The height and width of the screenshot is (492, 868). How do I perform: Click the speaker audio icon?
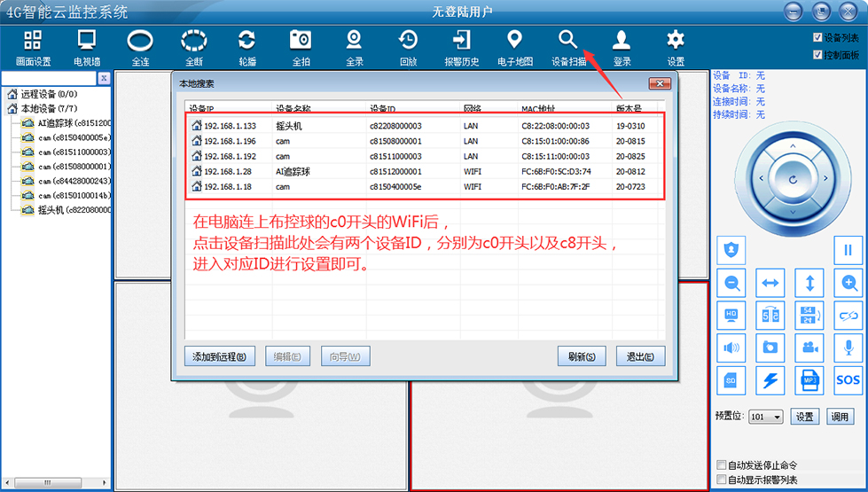731,348
